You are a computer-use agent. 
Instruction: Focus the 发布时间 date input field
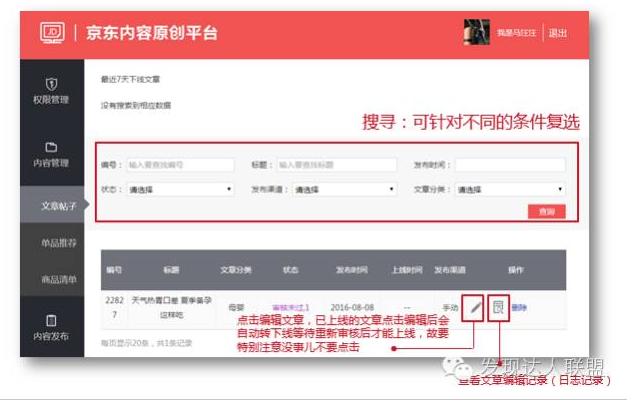point(510,165)
